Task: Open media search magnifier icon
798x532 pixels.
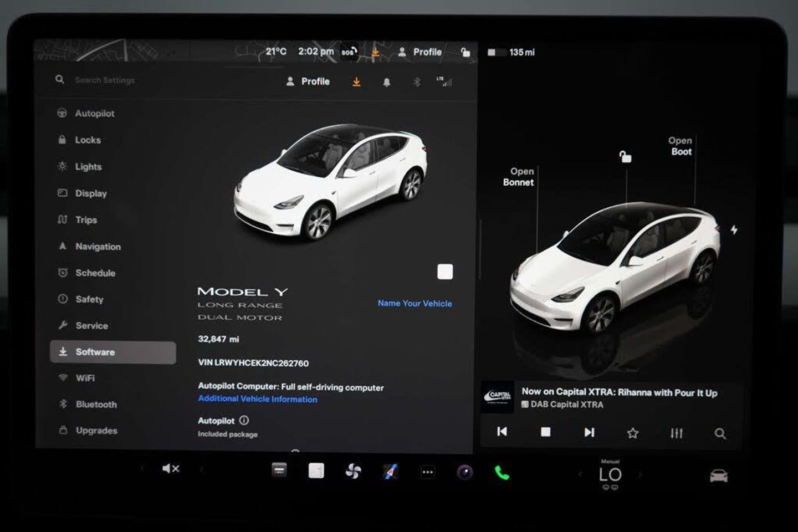Action: 720,433
